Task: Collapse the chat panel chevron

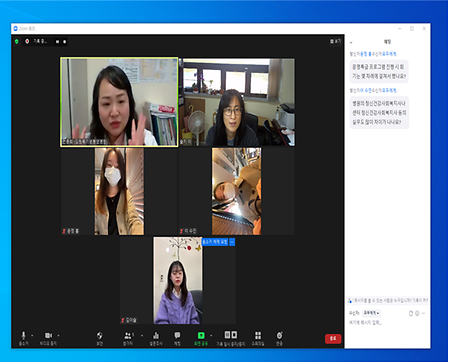Action: (351, 42)
